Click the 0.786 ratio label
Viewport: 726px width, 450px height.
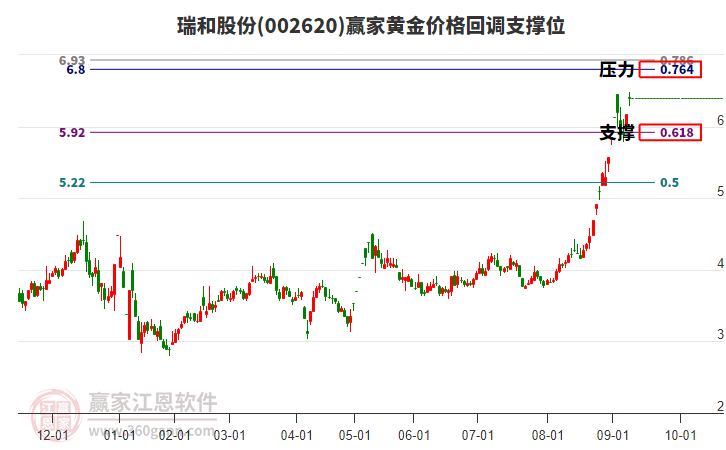pos(676,59)
